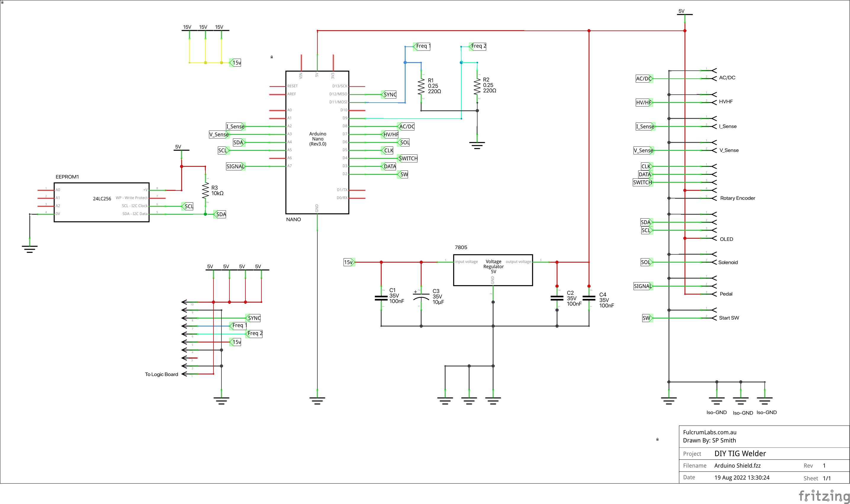
Task: Select the 24LC256 EEPROM chip
Action: (102, 202)
